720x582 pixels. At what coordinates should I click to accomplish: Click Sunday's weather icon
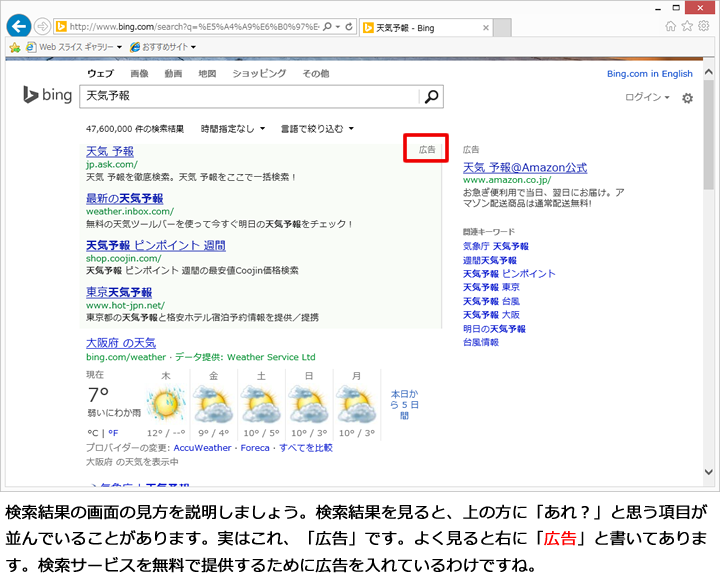tap(309, 403)
